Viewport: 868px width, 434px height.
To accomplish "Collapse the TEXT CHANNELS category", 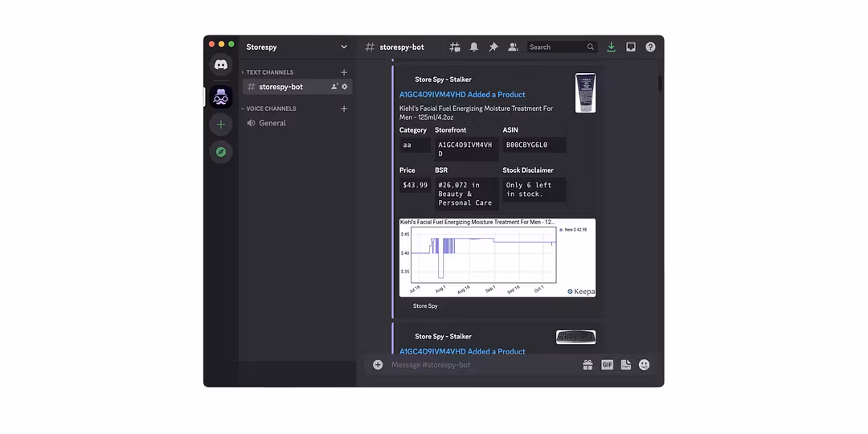I will coord(269,72).
